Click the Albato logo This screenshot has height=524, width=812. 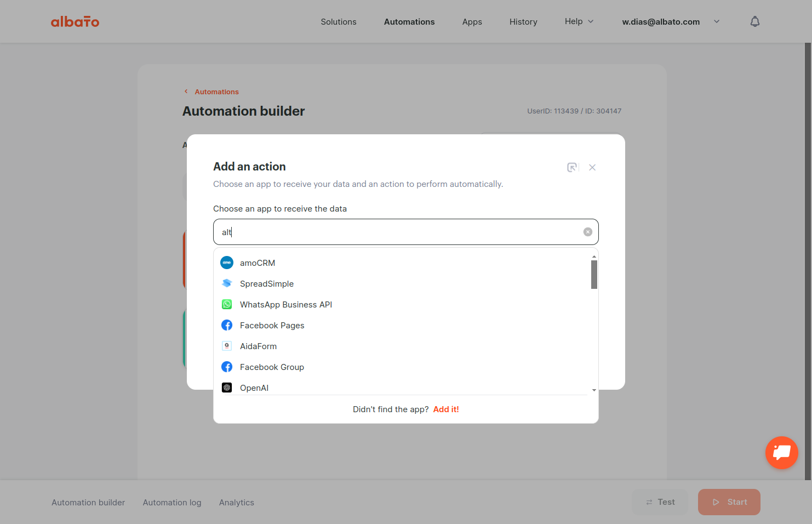click(75, 21)
